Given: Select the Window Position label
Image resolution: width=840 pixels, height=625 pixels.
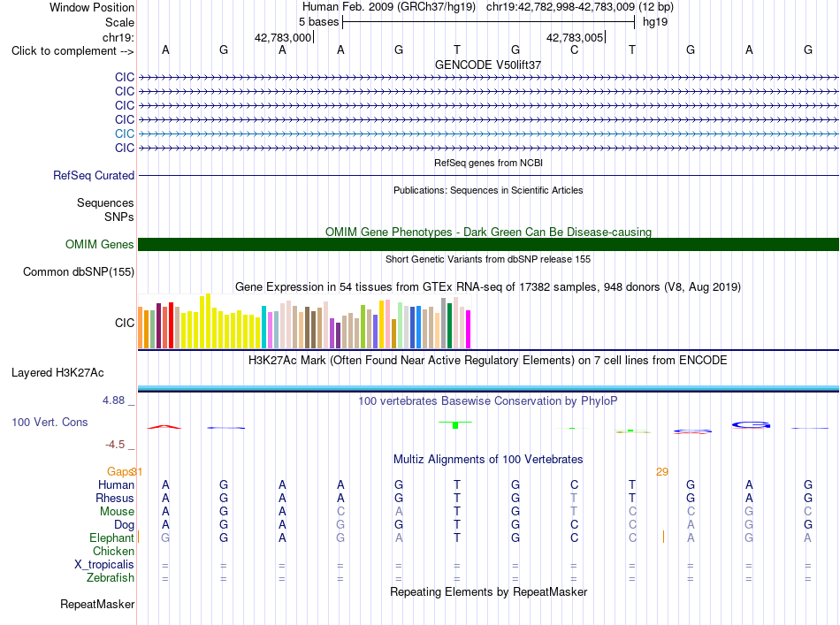Looking at the screenshot, I should point(92,7).
